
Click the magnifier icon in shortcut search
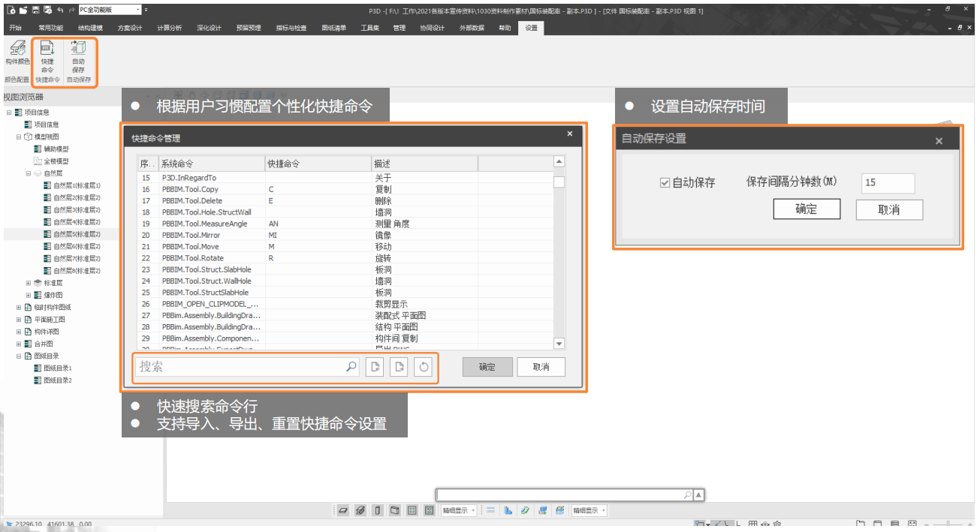tap(351, 367)
